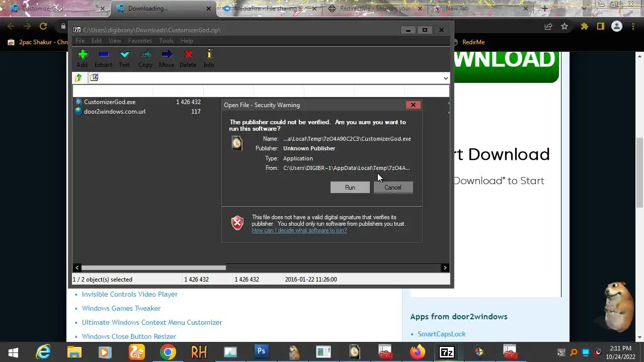Go up one folder level in 7-Zip
This screenshot has width=644, height=362.
(x=78, y=78)
